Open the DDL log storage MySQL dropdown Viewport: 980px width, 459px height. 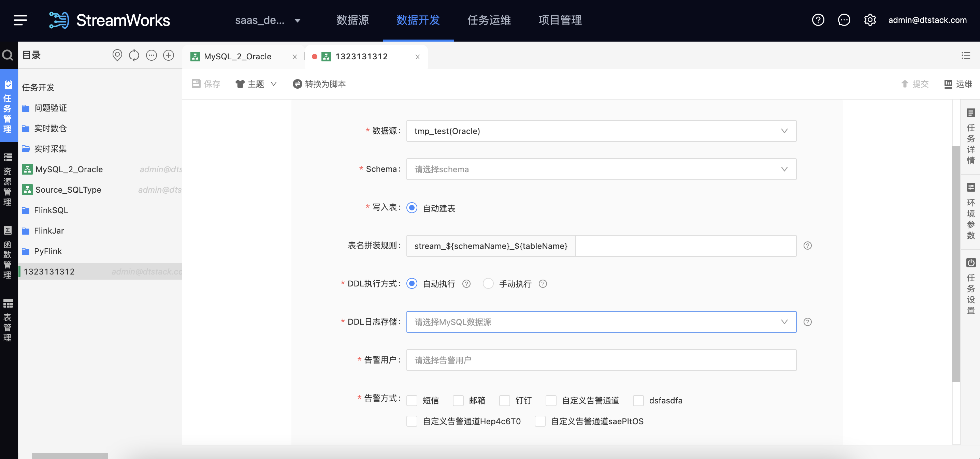[x=601, y=322]
